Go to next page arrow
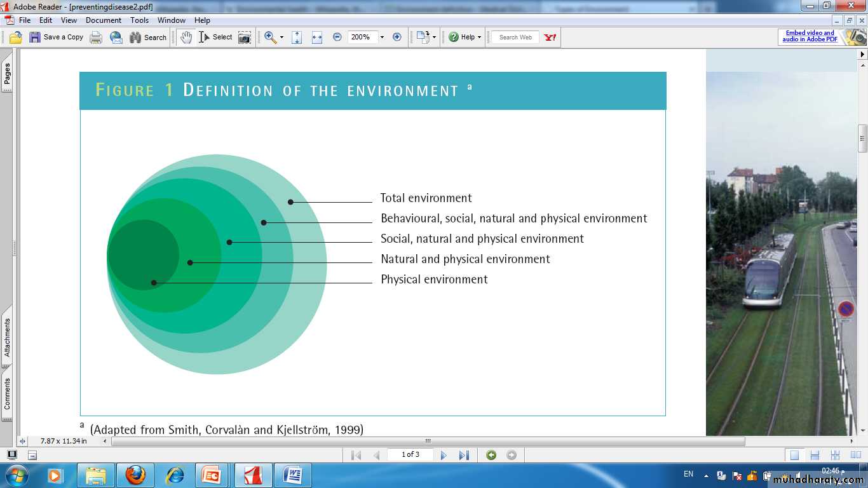This screenshot has width=868, height=488. [x=444, y=455]
